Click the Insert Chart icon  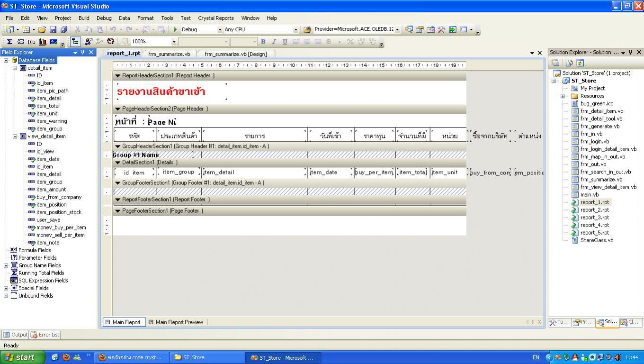42,42
